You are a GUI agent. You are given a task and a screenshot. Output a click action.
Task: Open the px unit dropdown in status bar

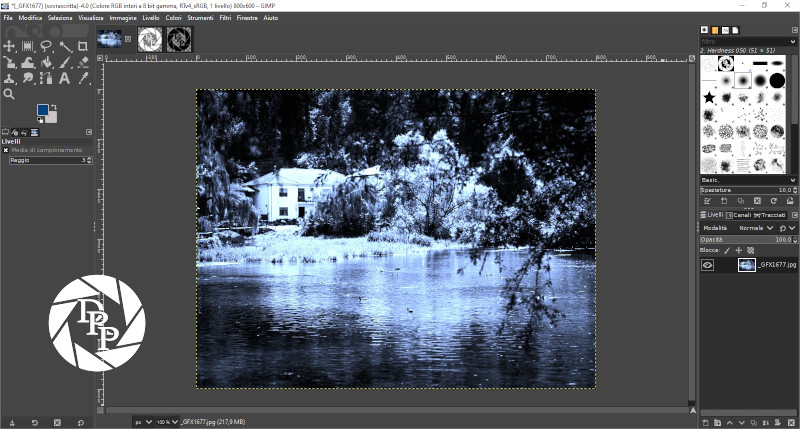(143, 422)
